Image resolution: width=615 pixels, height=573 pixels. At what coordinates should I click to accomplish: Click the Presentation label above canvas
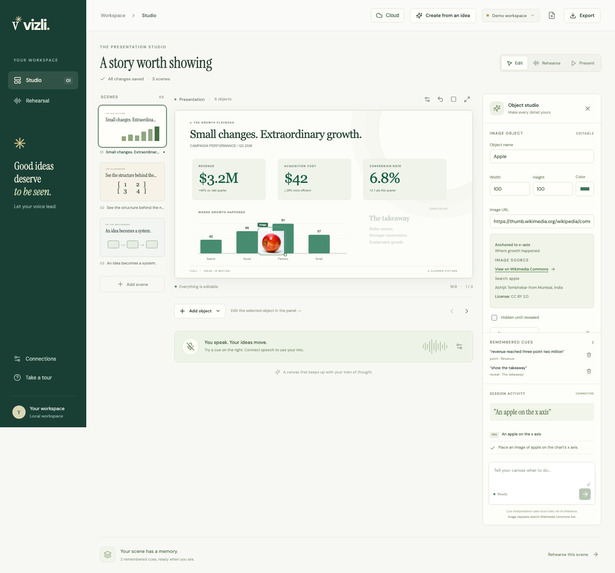click(x=190, y=100)
